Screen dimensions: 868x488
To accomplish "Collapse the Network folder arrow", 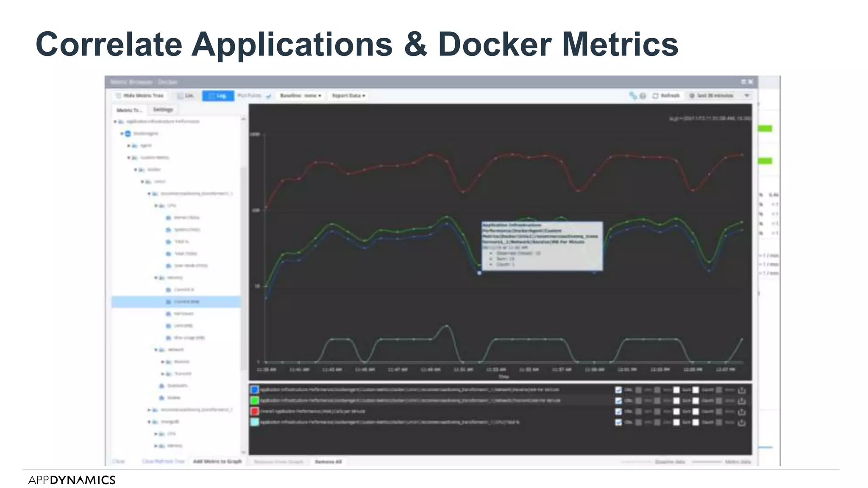I will pos(156,350).
